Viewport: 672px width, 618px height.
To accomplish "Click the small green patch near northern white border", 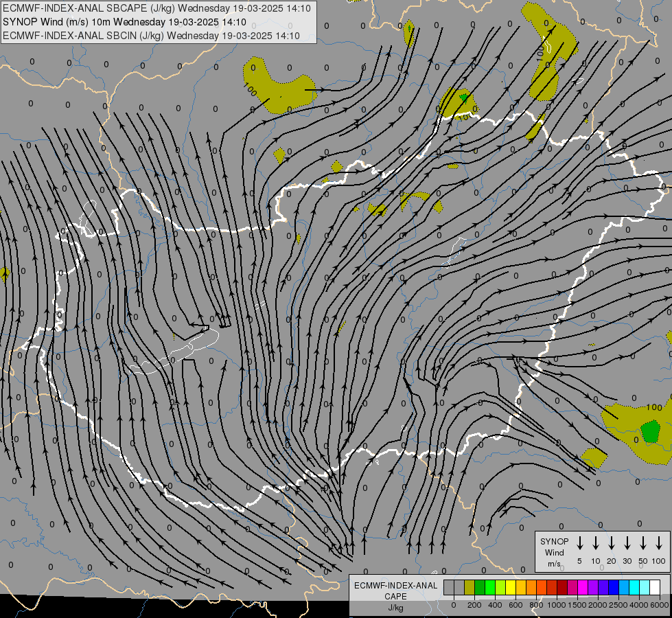I will [x=464, y=98].
